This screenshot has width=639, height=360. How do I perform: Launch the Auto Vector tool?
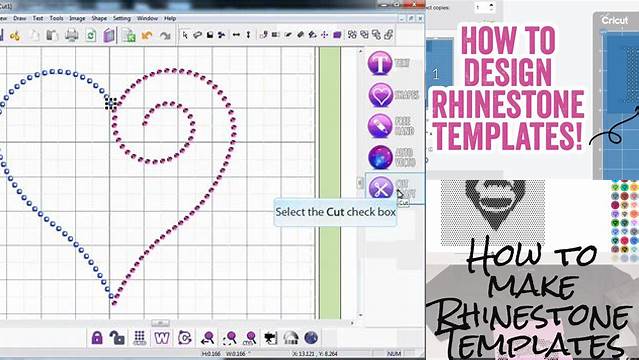(380, 157)
